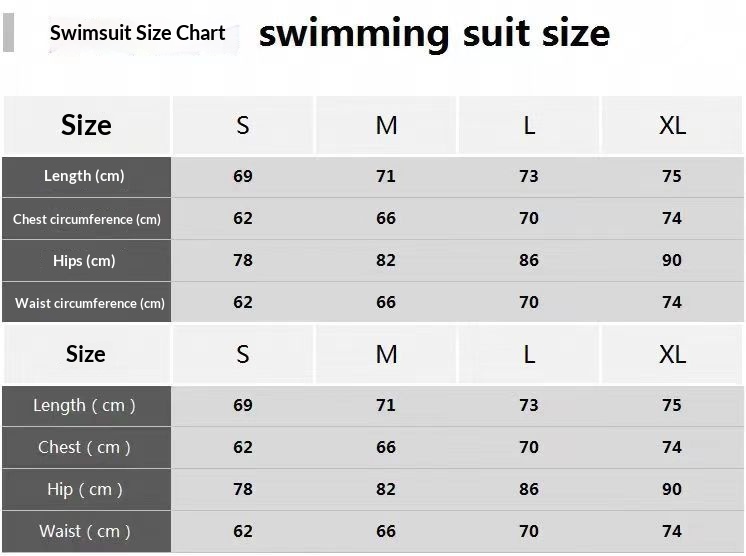Viewport: 746px width, 556px height.
Task: Click the XL column header in the upper table
Action: pos(672,125)
